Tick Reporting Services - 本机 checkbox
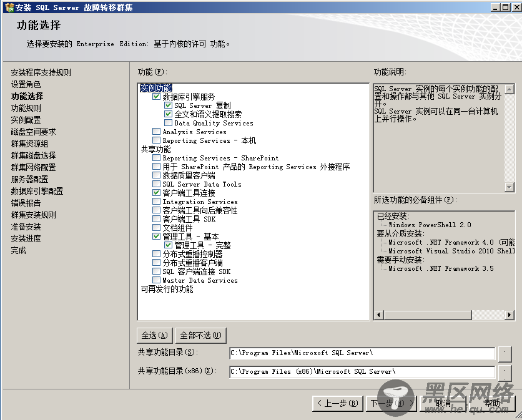This screenshot has height=420, width=522. [x=157, y=140]
